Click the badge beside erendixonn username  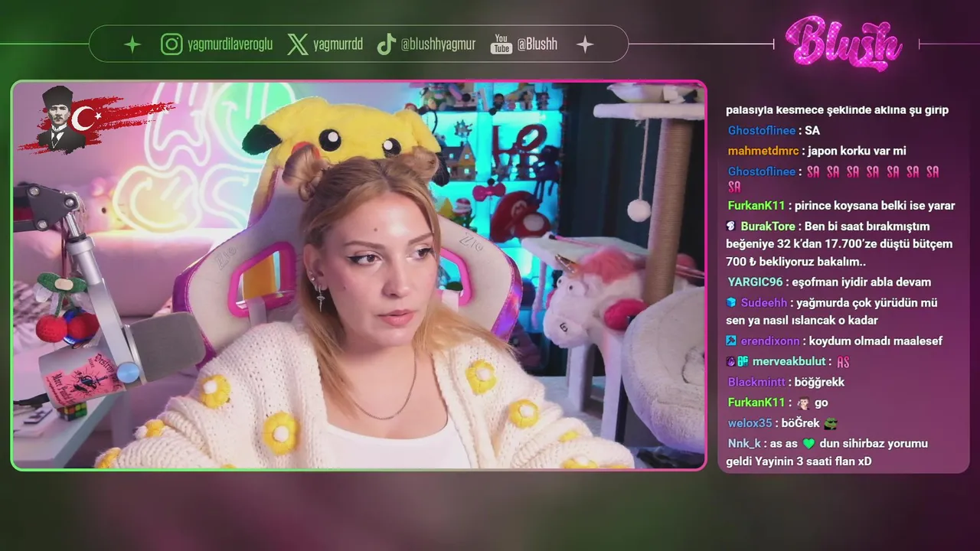(731, 341)
